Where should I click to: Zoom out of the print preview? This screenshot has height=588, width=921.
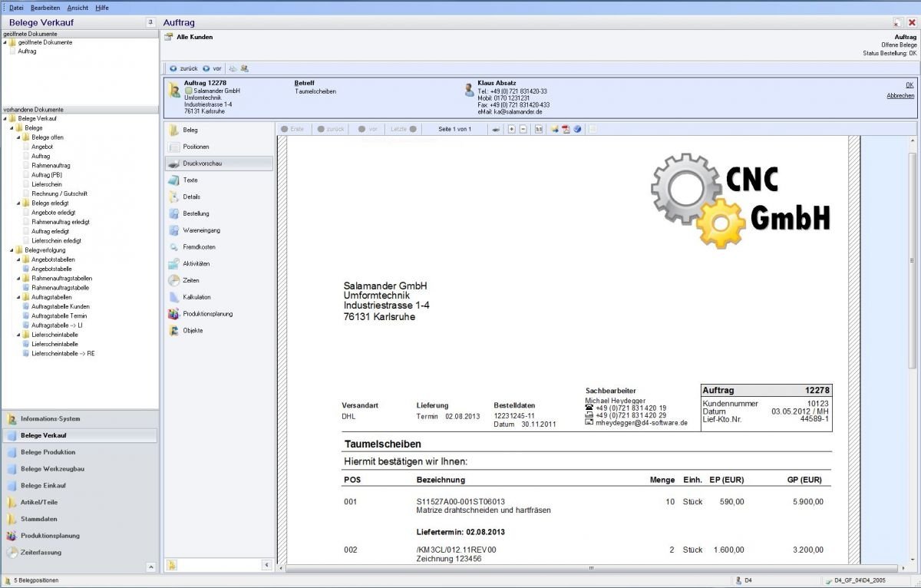523,129
